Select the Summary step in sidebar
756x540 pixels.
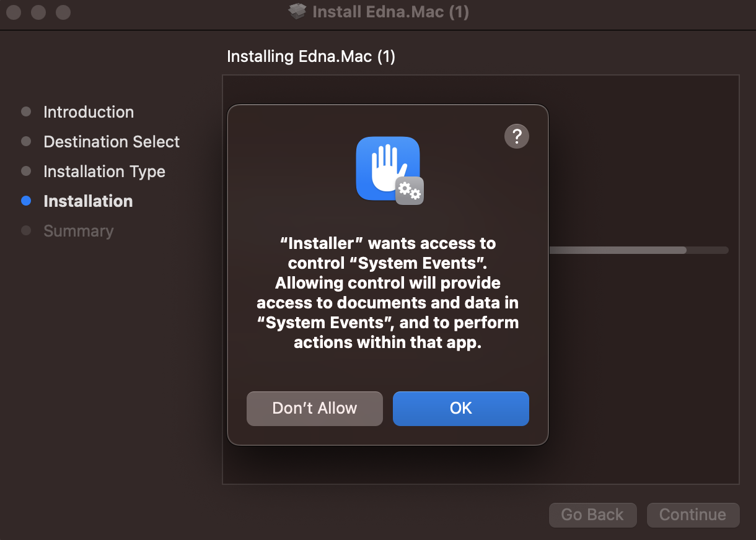79,231
